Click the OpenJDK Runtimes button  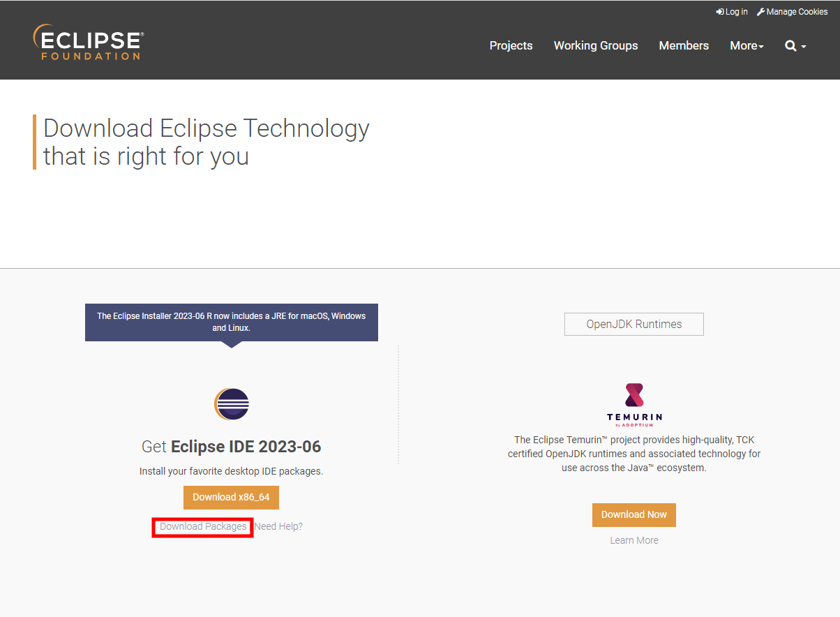(x=634, y=324)
